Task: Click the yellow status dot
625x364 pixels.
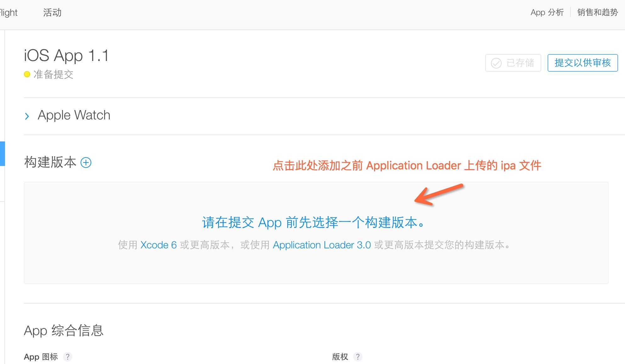Action: click(x=27, y=74)
